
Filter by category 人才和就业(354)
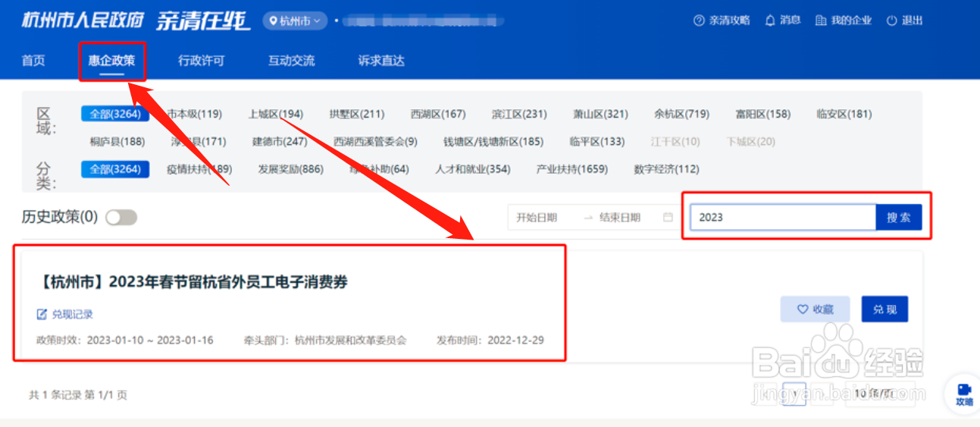473,169
